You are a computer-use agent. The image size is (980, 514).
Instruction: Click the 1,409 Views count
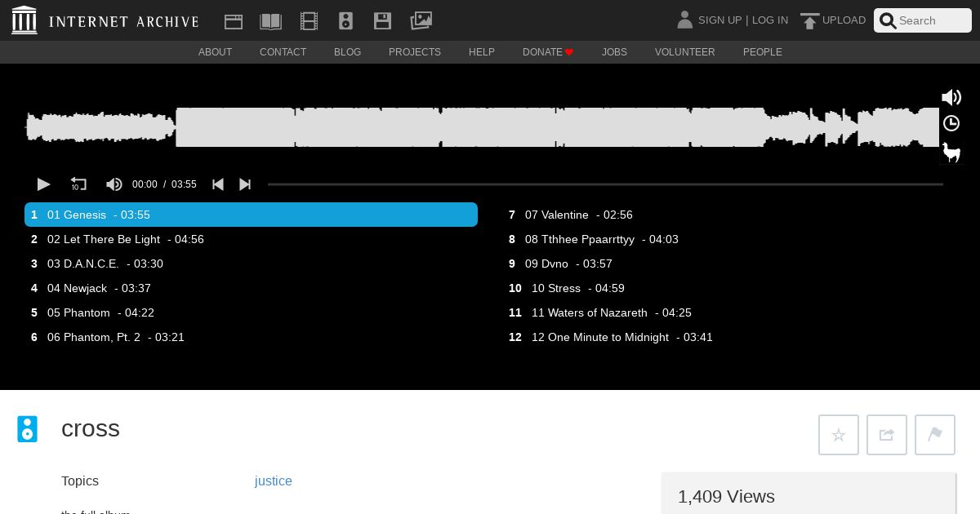[x=726, y=497]
